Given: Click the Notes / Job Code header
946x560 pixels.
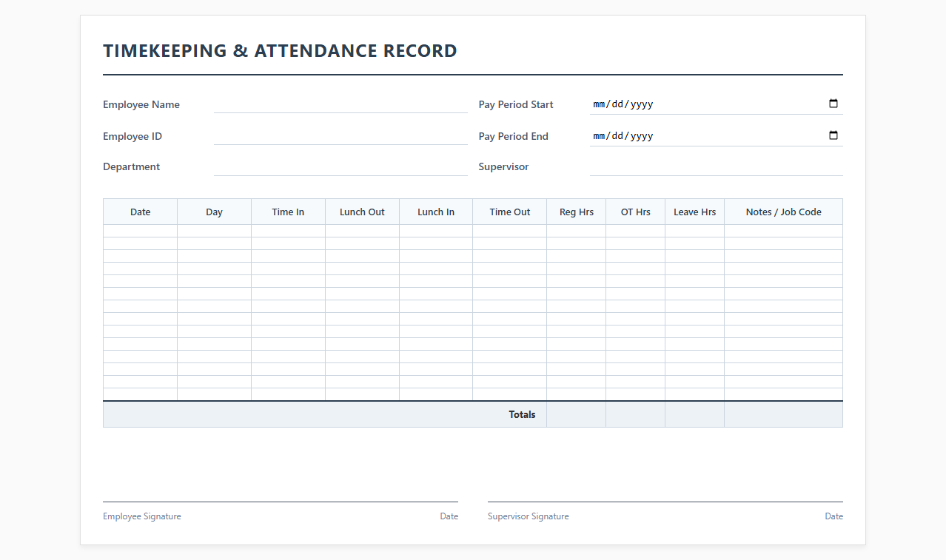Looking at the screenshot, I should (784, 212).
